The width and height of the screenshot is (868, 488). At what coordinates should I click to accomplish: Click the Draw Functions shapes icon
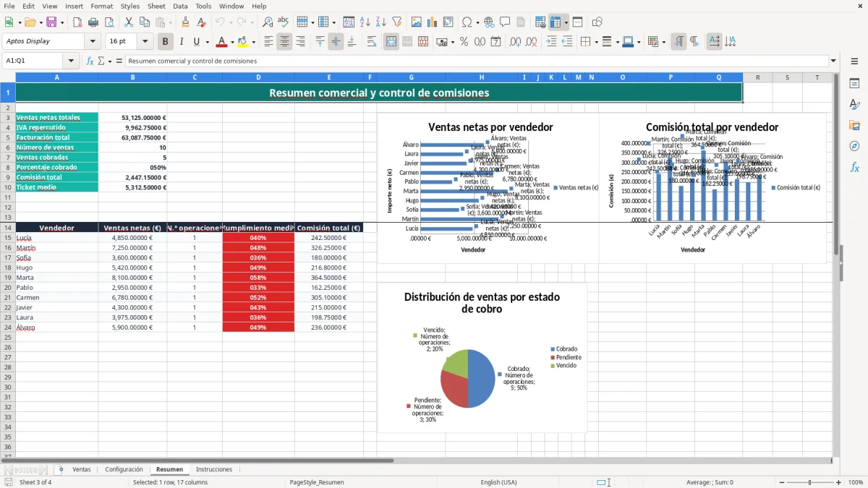point(597,22)
